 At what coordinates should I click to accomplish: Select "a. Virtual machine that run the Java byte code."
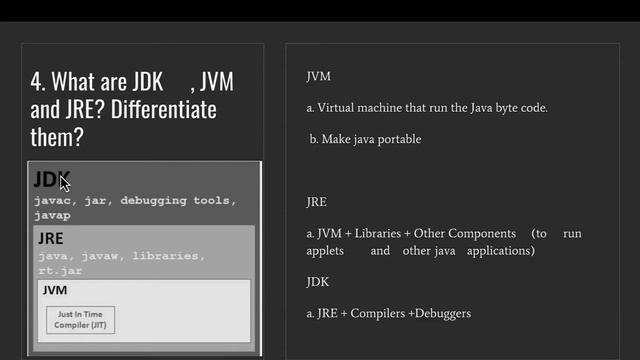(427, 108)
